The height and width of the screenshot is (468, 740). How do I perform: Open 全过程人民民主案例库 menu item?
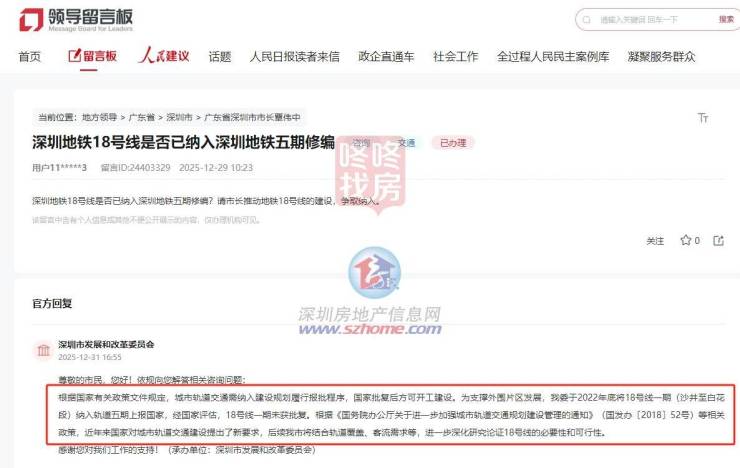pos(553,57)
